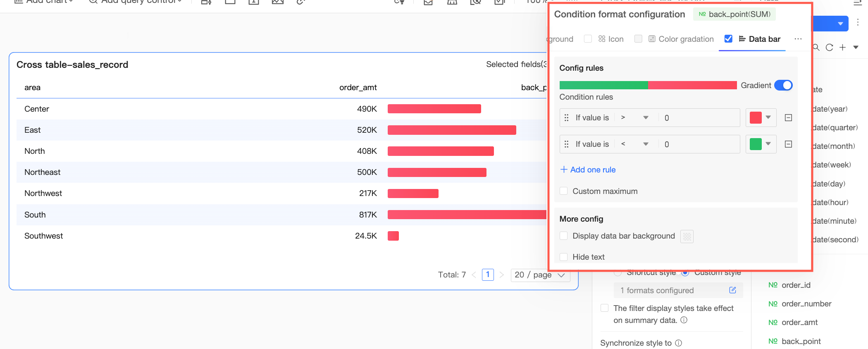This screenshot has width=868, height=349.
Task: Select the East row label
Action: click(x=32, y=130)
